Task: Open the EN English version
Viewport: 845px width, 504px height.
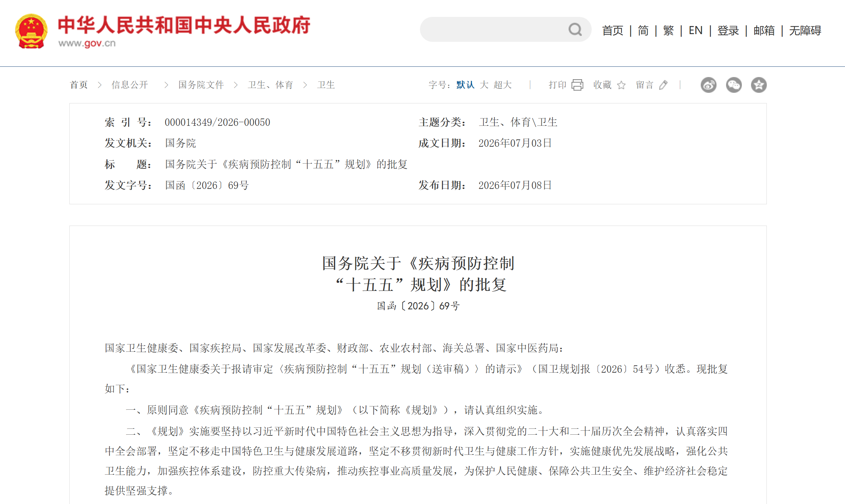Action: click(696, 30)
